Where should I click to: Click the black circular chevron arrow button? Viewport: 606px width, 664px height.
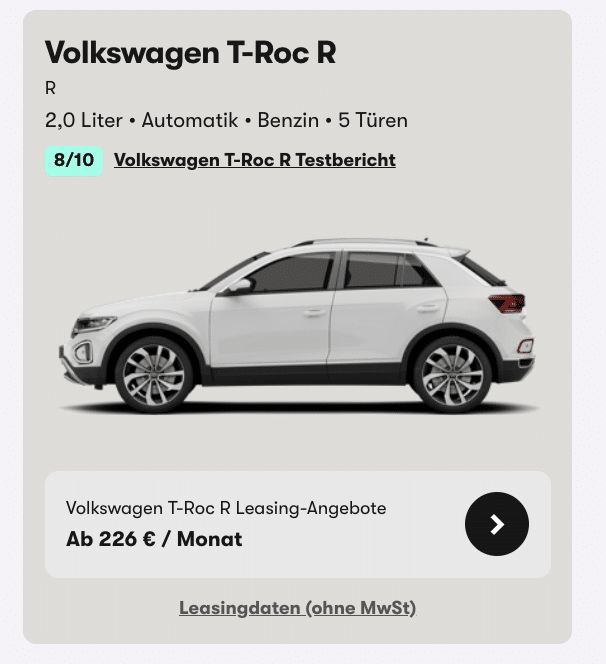pyautogui.click(x=497, y=524)
